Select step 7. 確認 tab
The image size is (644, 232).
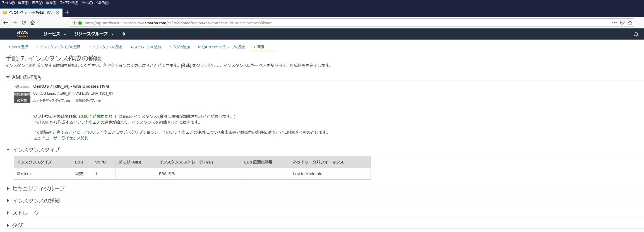coord(259,47)
